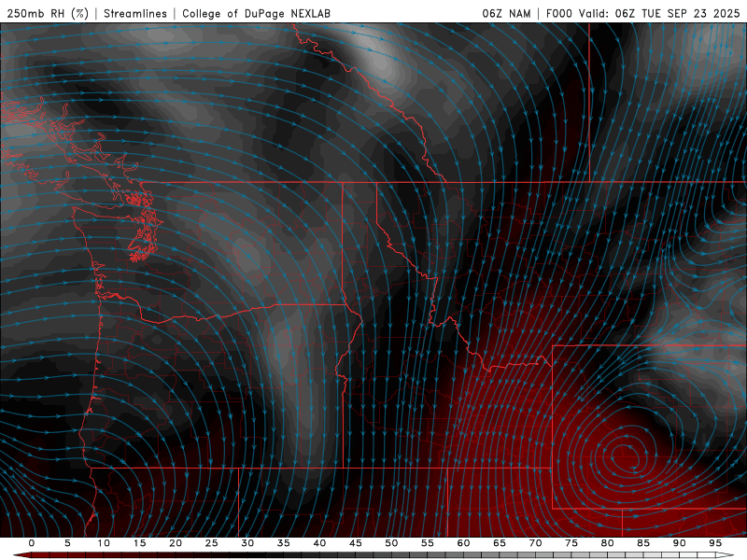Viewport: 747px width, 560px height.
Task: Select 'F000 Valid: 06Z TUE SEP 23 2025' text
Action: tap(642, 14)
